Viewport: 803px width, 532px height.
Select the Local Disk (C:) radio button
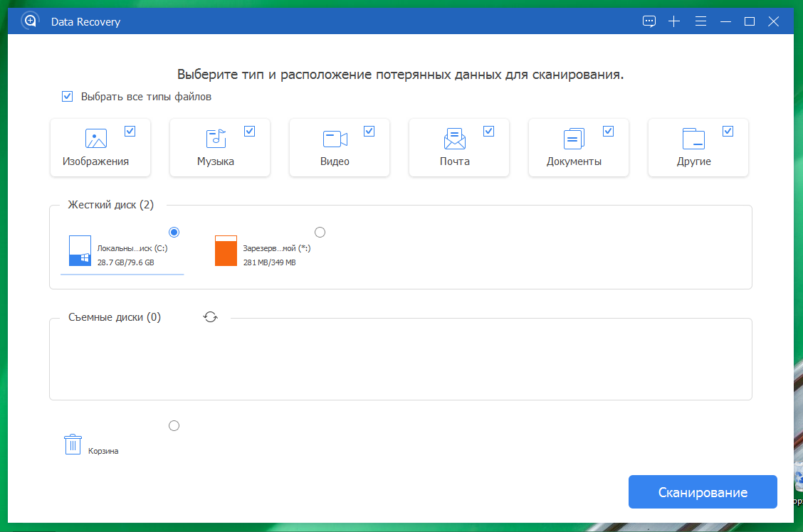pyautogui.click(x=174, y=232)
